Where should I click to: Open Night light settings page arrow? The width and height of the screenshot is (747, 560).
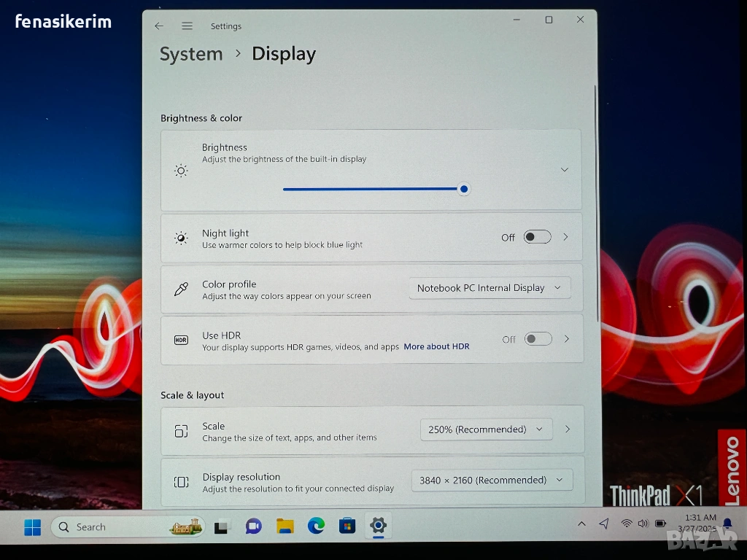pos(565,237)
